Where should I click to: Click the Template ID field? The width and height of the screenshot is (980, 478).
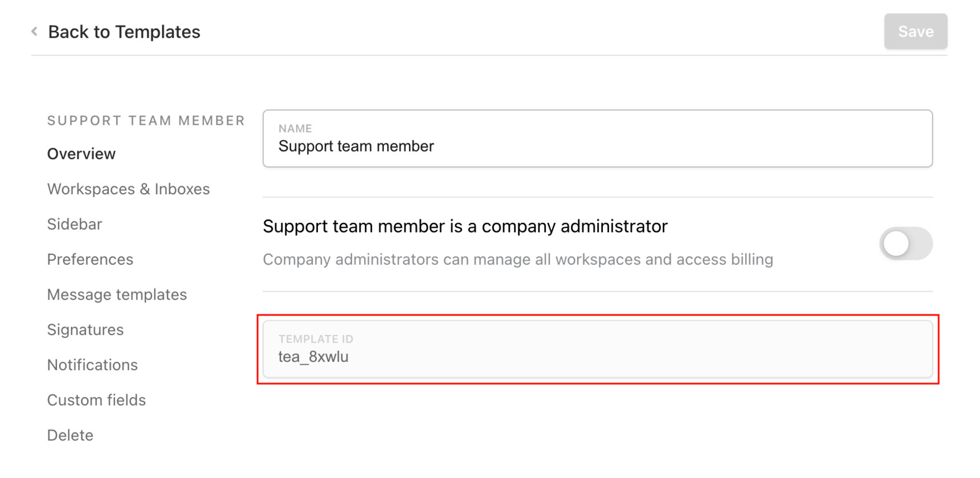[597, 357]
